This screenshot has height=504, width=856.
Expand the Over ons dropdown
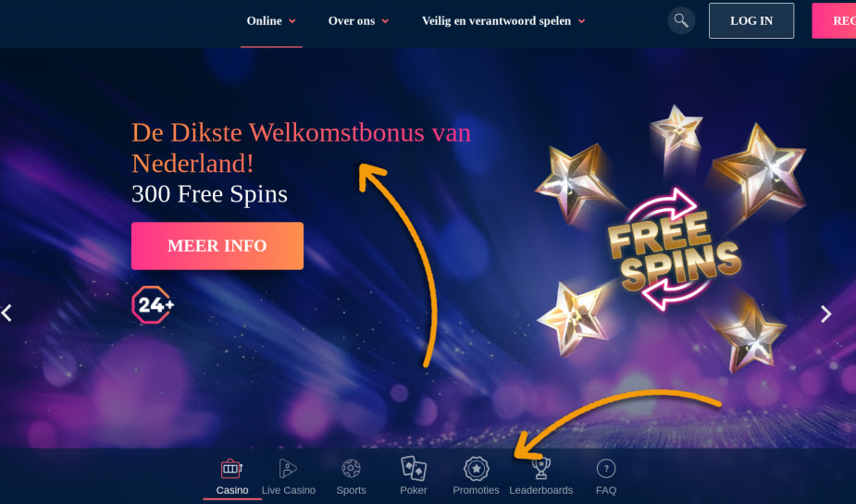(358, 20)
